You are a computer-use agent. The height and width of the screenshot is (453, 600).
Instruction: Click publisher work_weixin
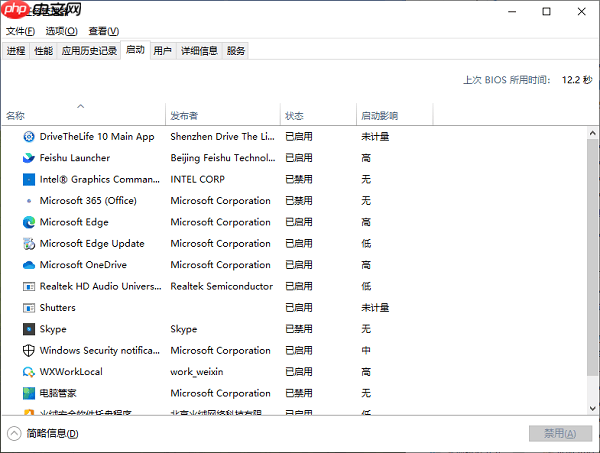pyautogui.click(x=197, y=372)
